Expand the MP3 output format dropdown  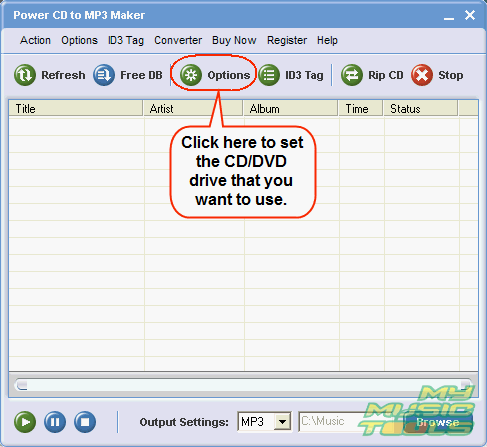(282, 422)
